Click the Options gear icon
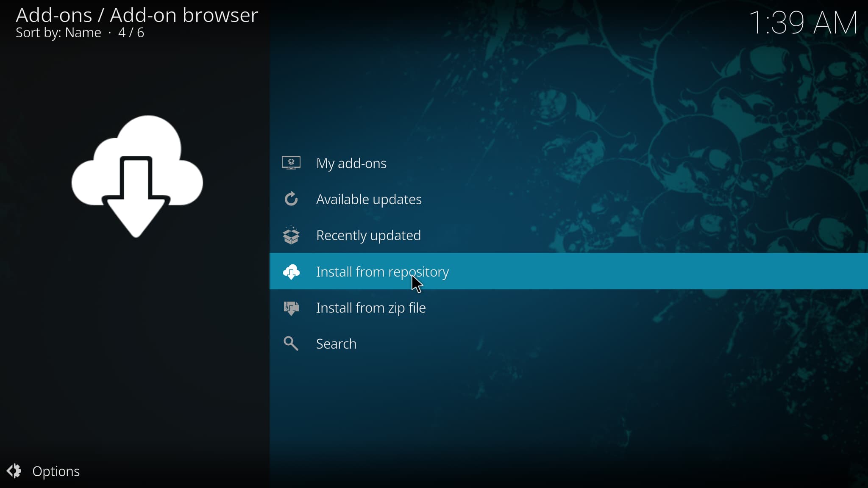Viewport: 868px width, 488px height. [14, 471]
